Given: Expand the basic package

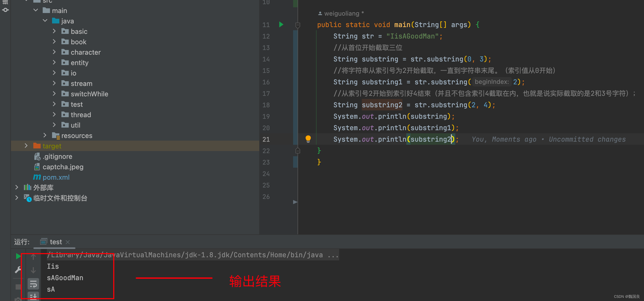Looking at the screenshot, I should point(54,31).
